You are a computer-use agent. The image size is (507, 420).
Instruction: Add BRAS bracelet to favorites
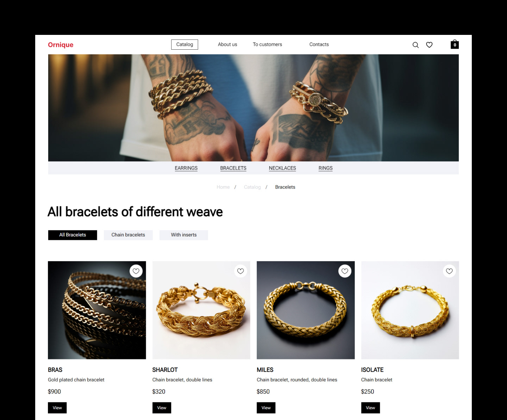[x=136, y=271]
